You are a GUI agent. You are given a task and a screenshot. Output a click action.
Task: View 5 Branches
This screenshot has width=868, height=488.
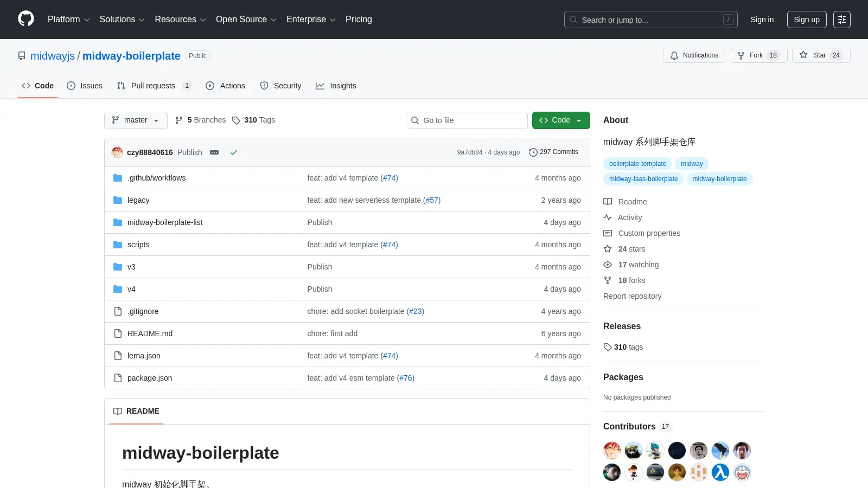click(x=200, y=120)
